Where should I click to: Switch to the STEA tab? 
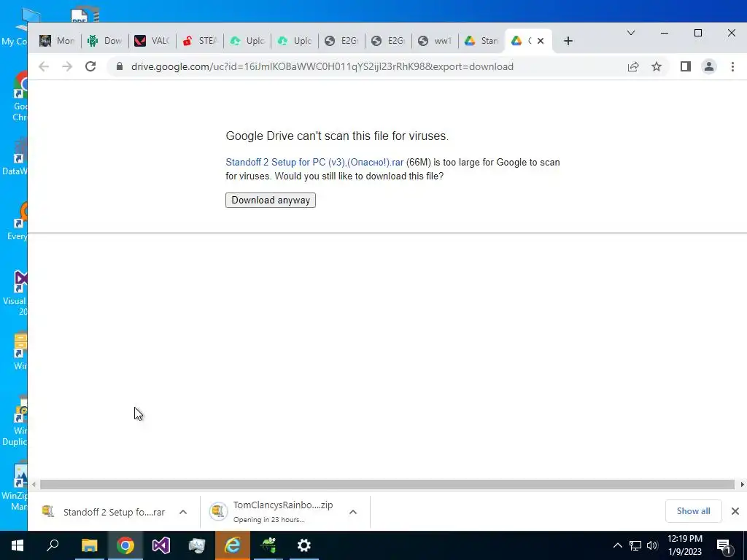click(200, 41)
